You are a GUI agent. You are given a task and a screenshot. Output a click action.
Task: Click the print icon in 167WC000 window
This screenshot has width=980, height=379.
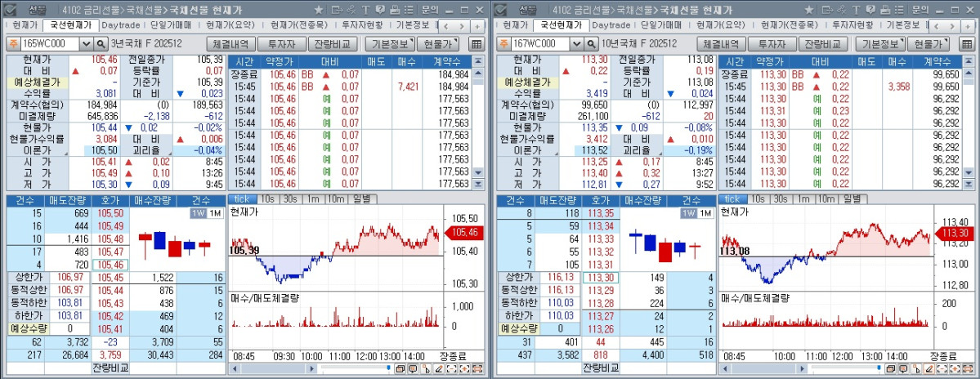point(884,10)
